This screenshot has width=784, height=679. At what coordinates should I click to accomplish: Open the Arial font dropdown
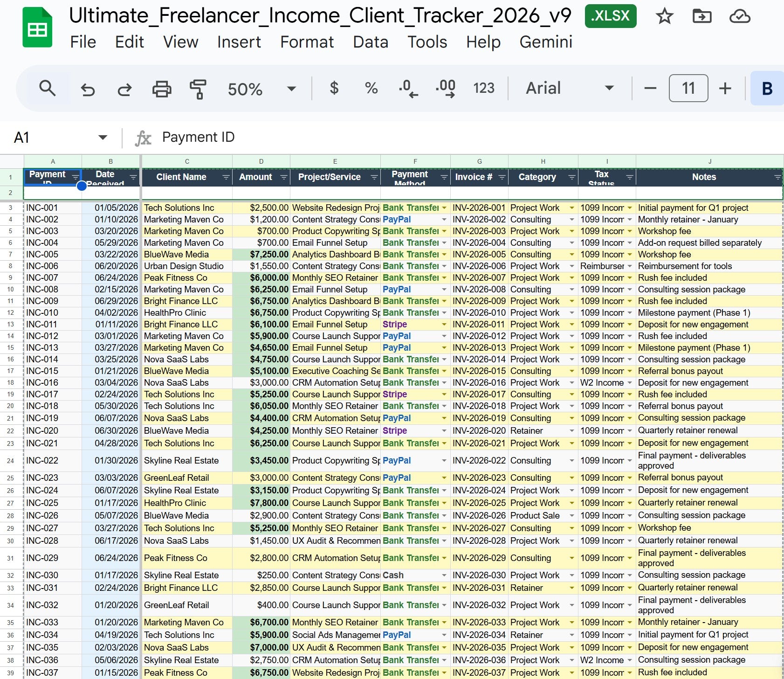609,89
